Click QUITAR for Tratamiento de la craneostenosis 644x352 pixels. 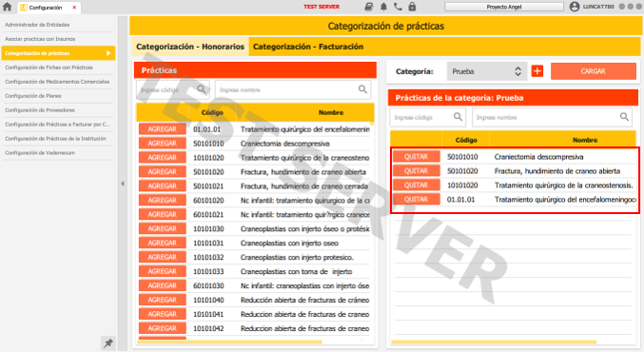pyautogui.click(x=416, y=186)
